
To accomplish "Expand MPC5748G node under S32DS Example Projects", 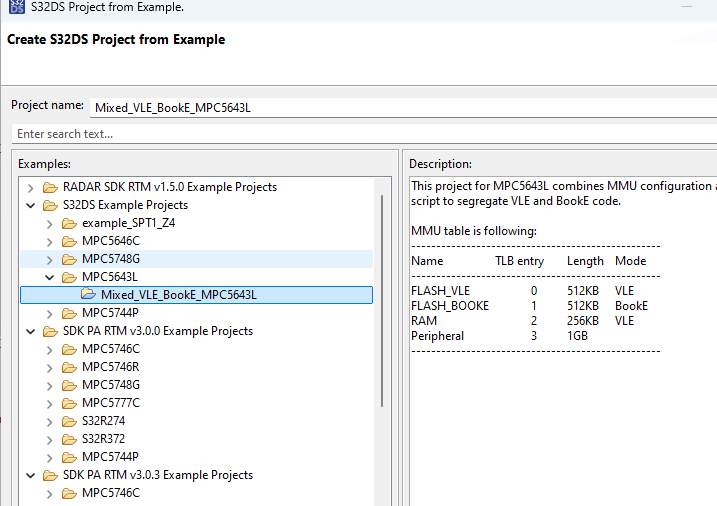I will 49,260.
